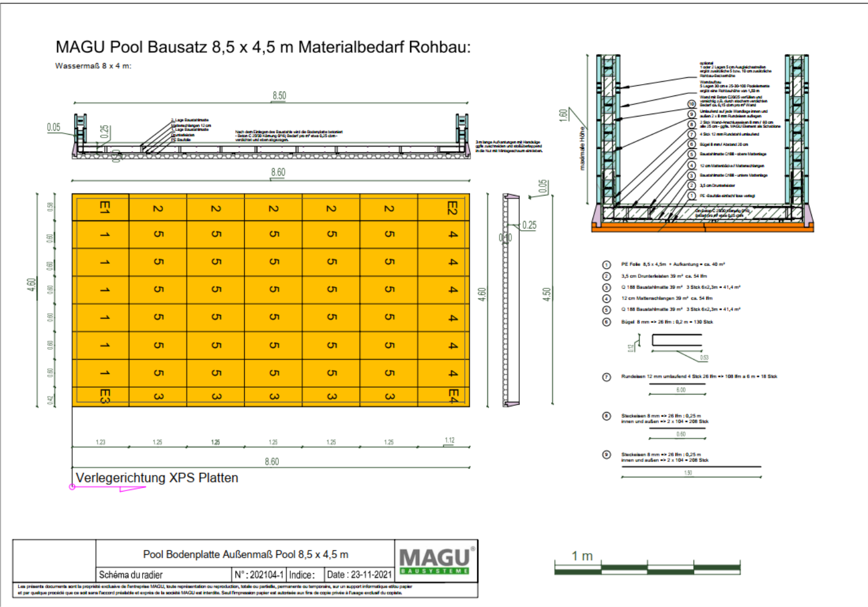Click the 'MAGU Pool Bausatz' main heading
Screen dimensions: 868x607
(263, 47)
